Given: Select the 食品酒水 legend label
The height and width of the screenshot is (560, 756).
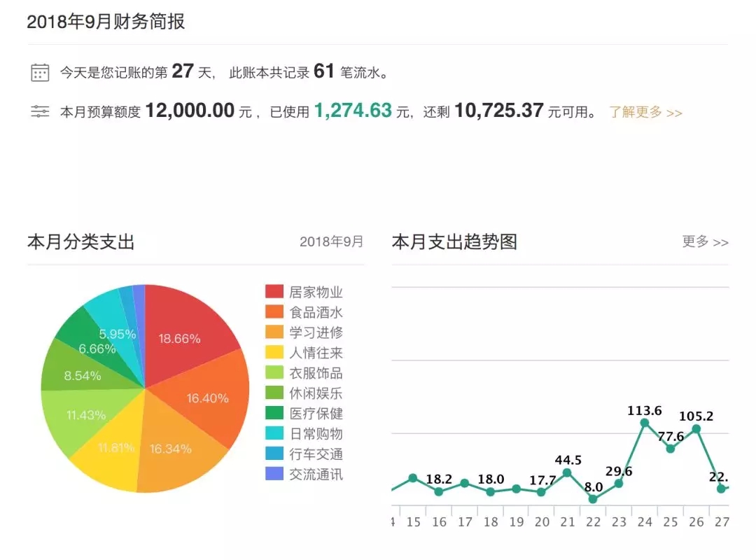Looking at the screenshot, I should [x=316, y=312].
